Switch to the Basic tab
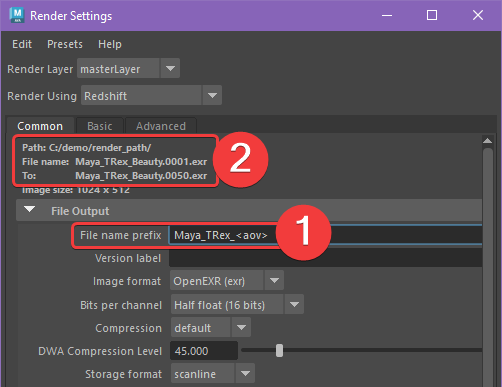502x387 pixels. [x=100, y=126]
